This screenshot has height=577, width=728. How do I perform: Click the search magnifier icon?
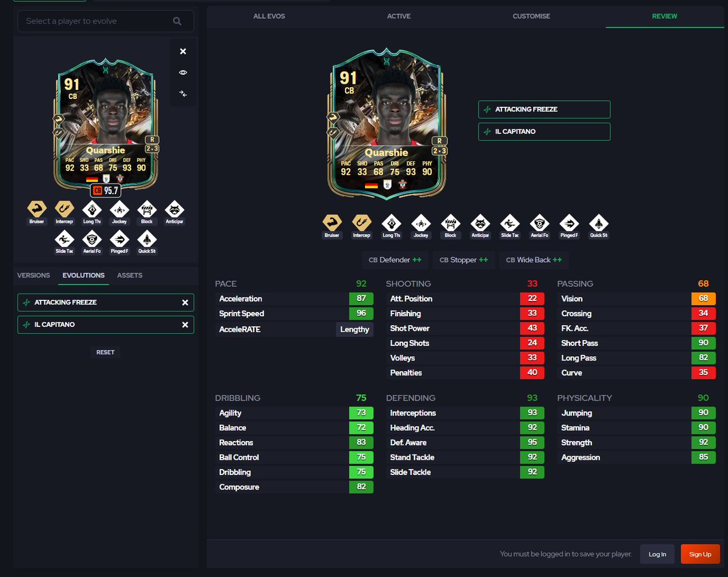[177, 21]
